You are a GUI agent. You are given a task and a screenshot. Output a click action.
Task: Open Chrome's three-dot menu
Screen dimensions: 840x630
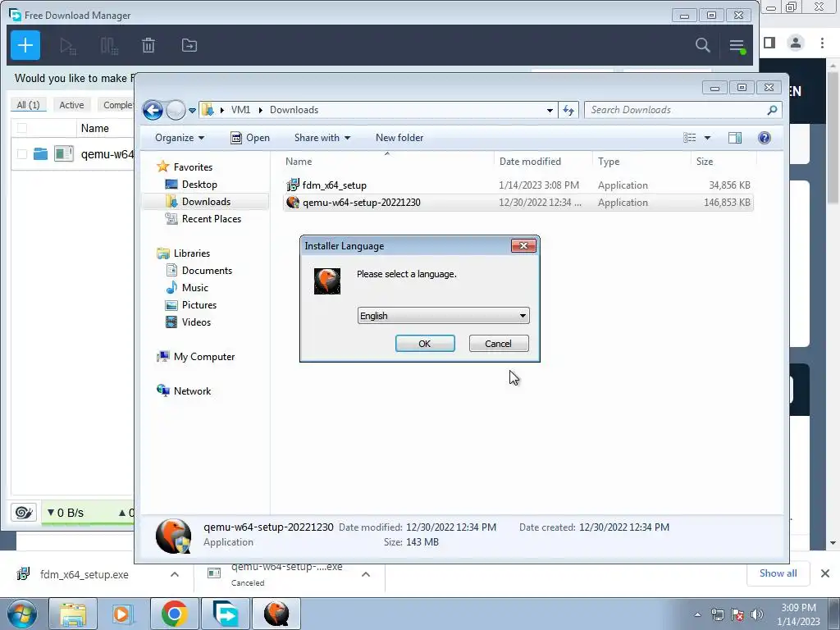pos(822,43)
